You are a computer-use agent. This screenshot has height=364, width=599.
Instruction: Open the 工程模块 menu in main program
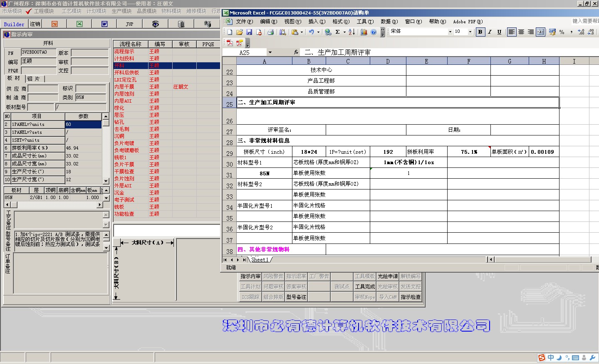[x=44, y=11]
